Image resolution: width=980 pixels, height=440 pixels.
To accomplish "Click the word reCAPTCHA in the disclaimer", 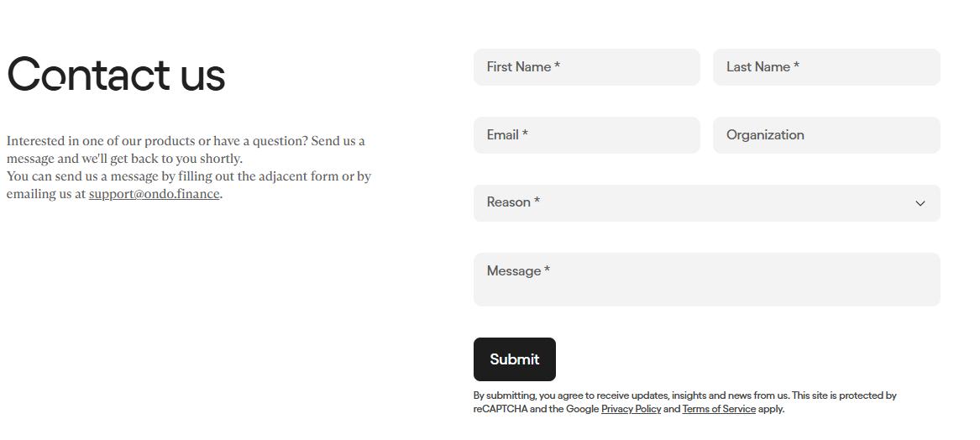I will tap(500, 409).
